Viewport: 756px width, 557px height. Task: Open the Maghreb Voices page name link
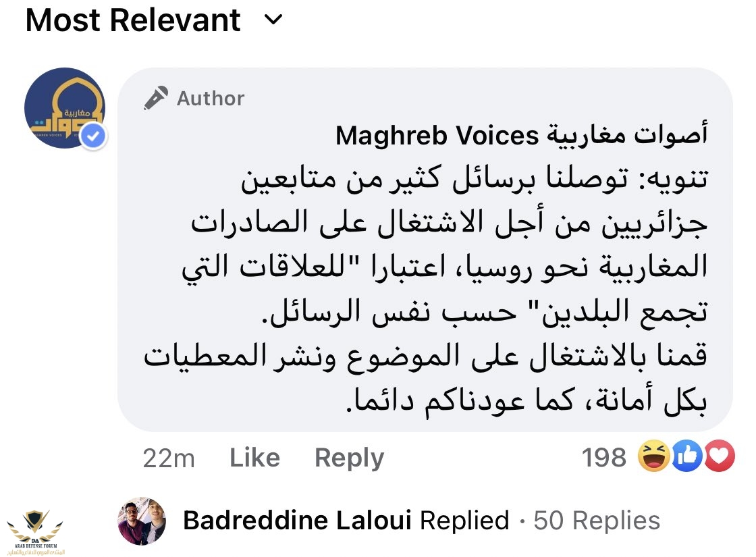(x=512, y=136)
